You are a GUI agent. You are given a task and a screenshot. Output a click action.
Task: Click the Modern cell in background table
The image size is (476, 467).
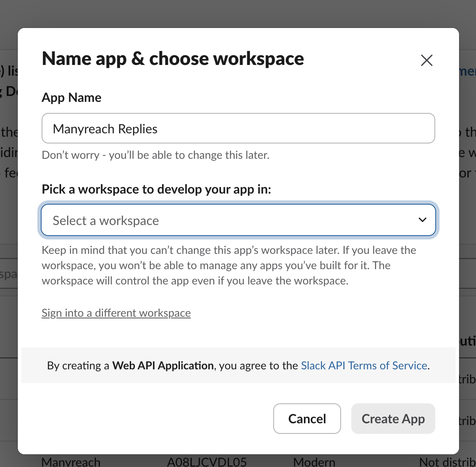pyautogui.click(x=314, y=461)
